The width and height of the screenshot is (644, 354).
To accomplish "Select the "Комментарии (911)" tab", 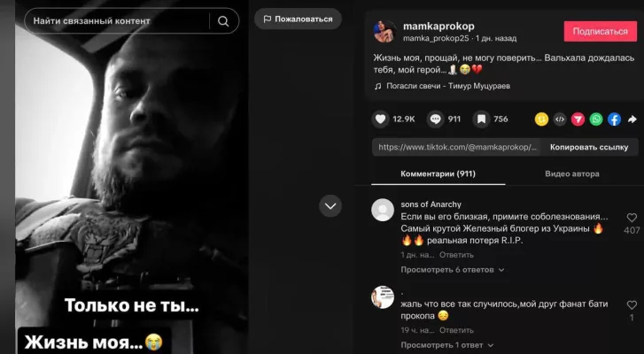I will (x=438, y=174).
